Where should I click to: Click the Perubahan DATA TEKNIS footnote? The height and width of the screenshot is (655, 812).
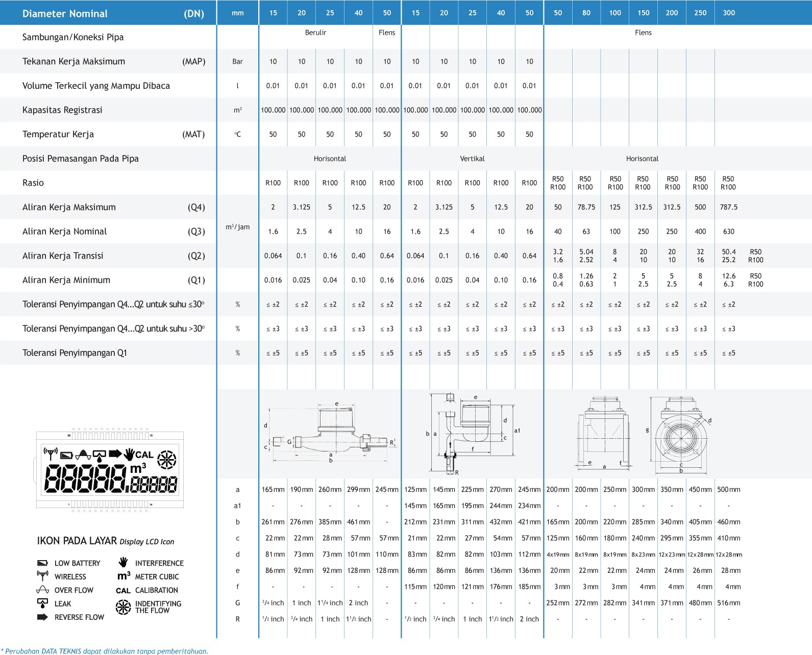[104, 651]
